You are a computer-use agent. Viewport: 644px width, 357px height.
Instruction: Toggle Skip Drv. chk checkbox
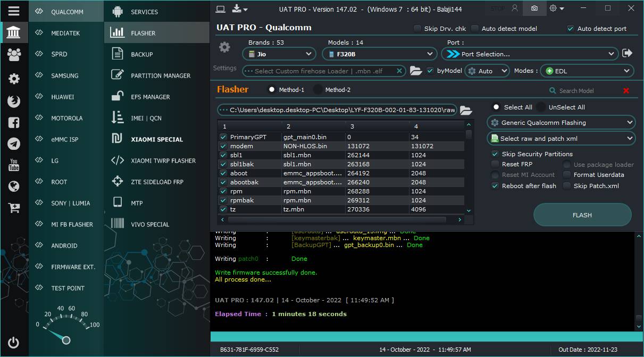[417, 29]
